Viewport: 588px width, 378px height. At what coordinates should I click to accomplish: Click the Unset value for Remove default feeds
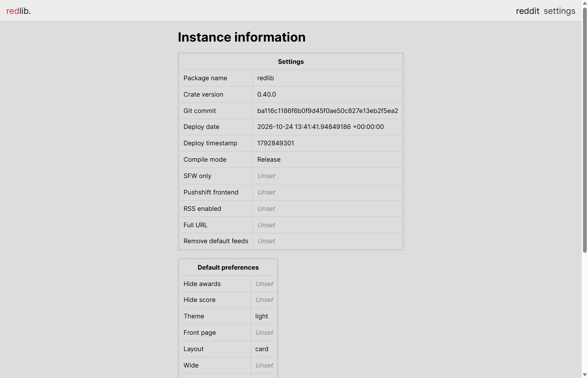pyautogui.click(x=266, y=241)
